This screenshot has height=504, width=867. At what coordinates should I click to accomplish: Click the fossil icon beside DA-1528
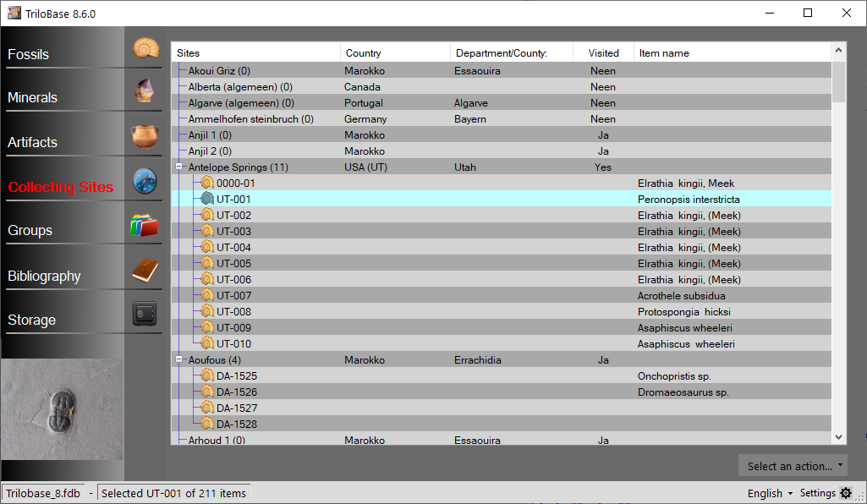(207, 424)
